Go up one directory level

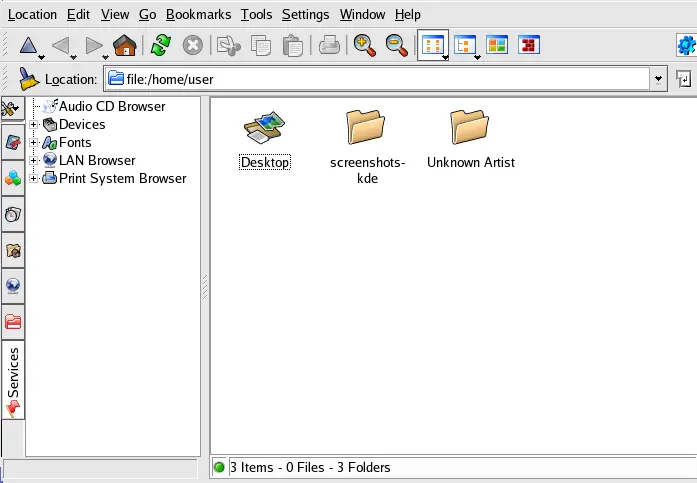tap(28, 45)
